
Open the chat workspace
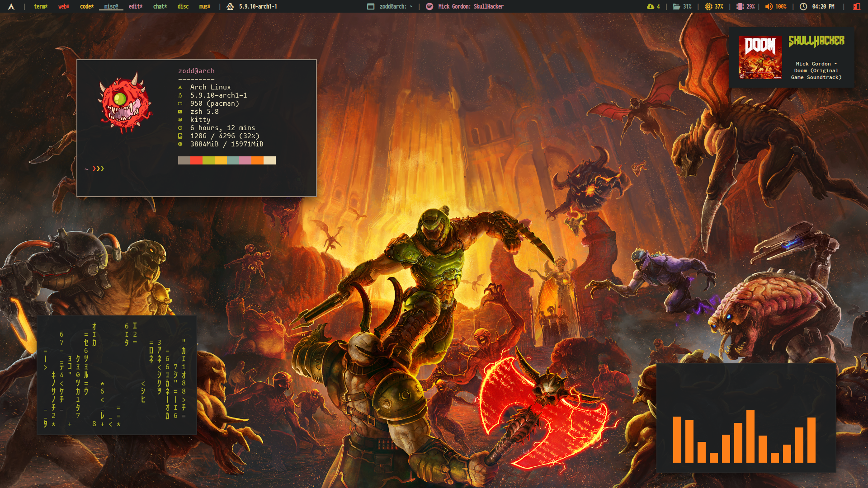[x=160, y=6]
